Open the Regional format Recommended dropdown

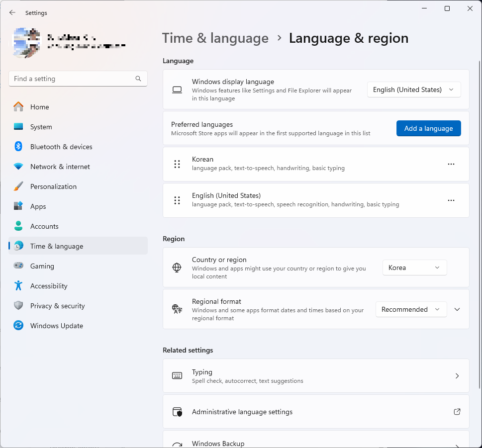(x=411, y=309)
